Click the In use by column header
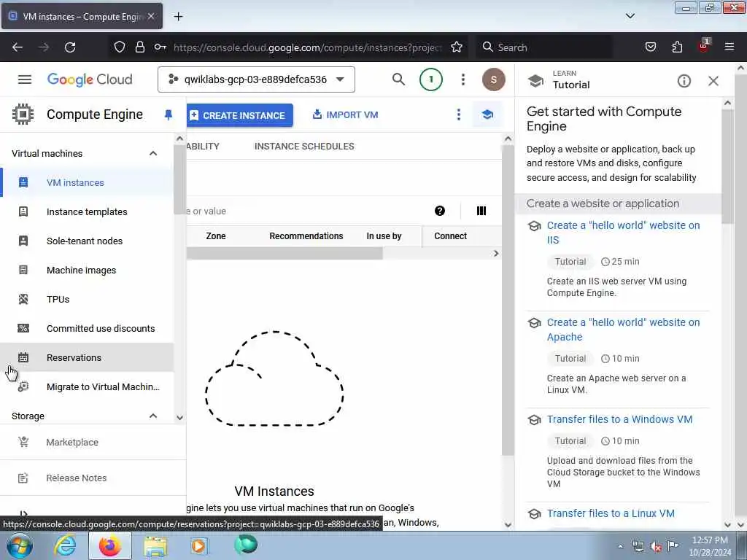The image size is (747, 560). [384, 236]
